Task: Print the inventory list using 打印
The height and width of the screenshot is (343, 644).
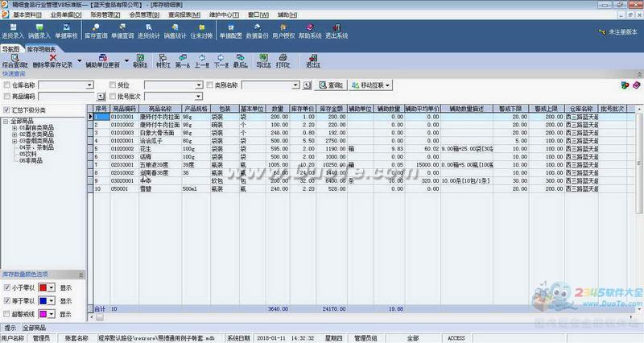Action: point(283,61)
